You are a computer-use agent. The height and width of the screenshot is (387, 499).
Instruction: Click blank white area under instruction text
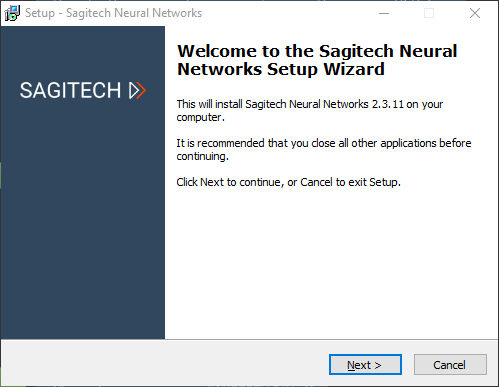(330, 263)
